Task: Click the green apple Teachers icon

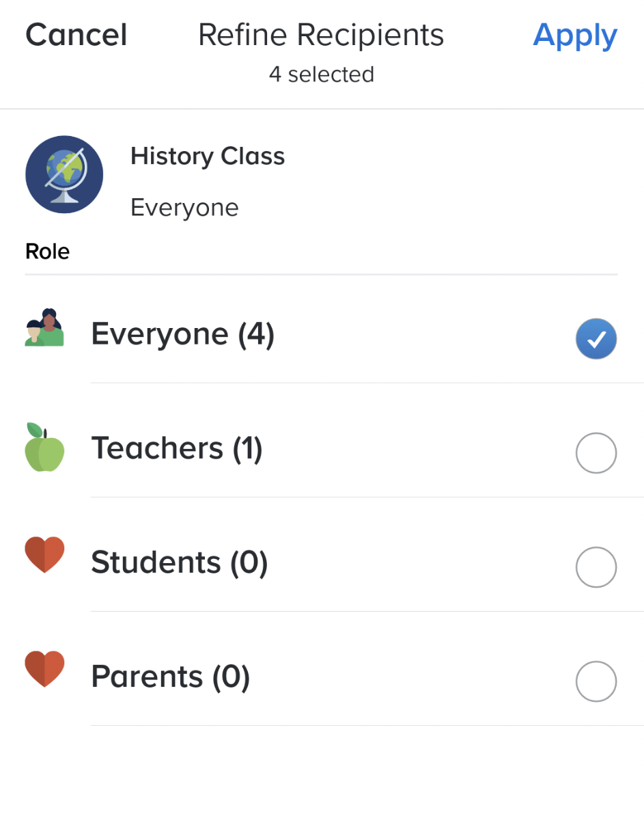Action: [x=44, y=448]
